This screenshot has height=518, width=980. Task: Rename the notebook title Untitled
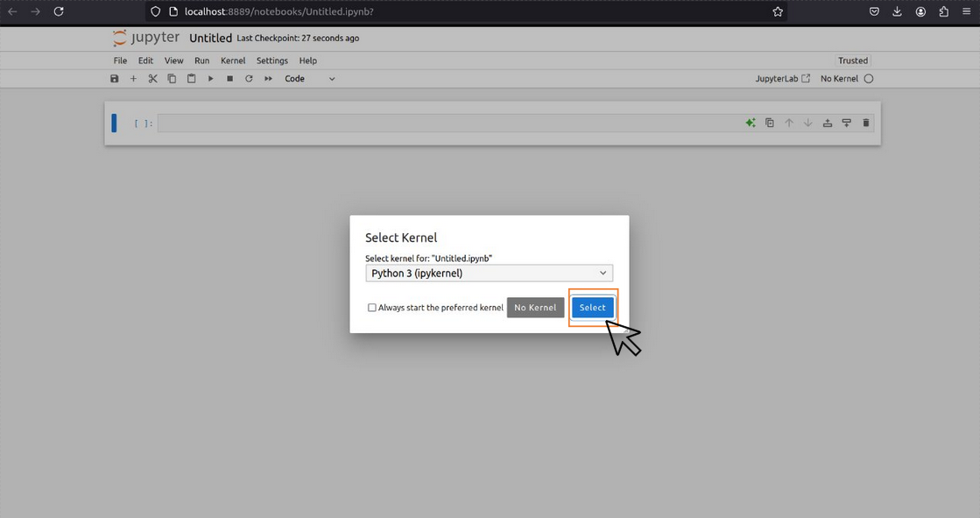(x=210, y=39)
